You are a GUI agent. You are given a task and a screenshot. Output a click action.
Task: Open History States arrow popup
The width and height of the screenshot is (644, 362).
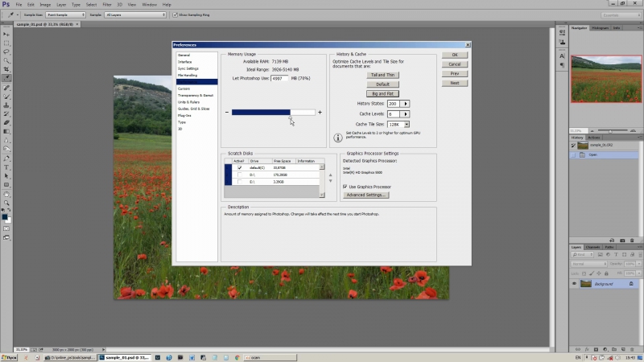click(406, 104)
